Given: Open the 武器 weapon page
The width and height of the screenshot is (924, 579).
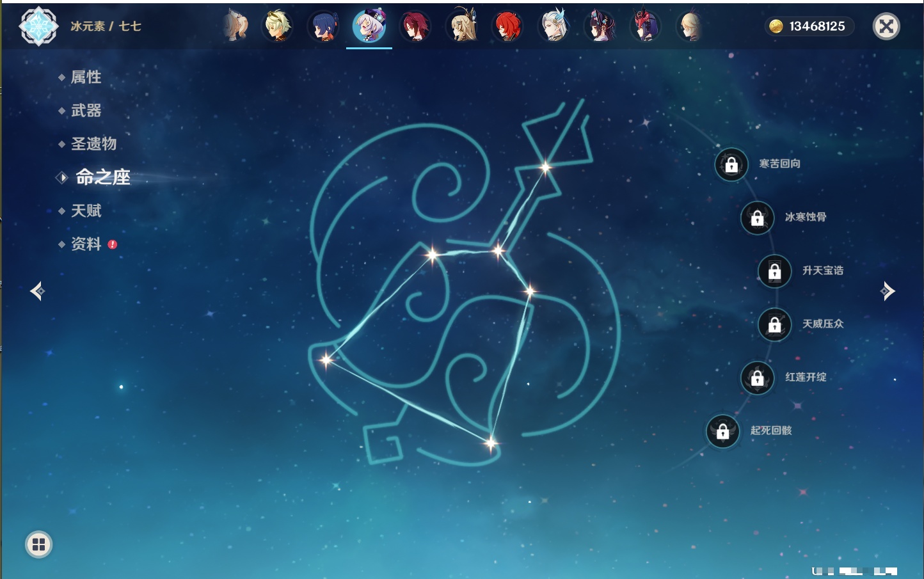Looking at the screenshot, I should pyautogui.click(x=86, y=111).
